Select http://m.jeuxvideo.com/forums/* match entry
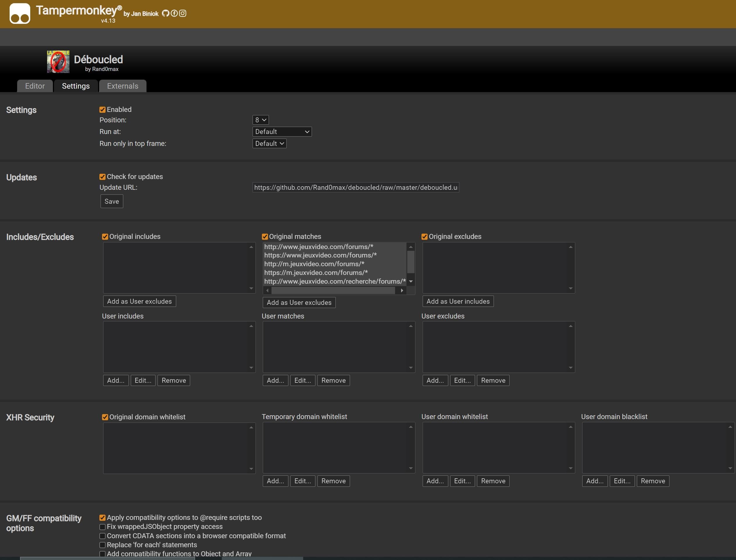Screen dimensions: 736x560 (x=334, y=264)
